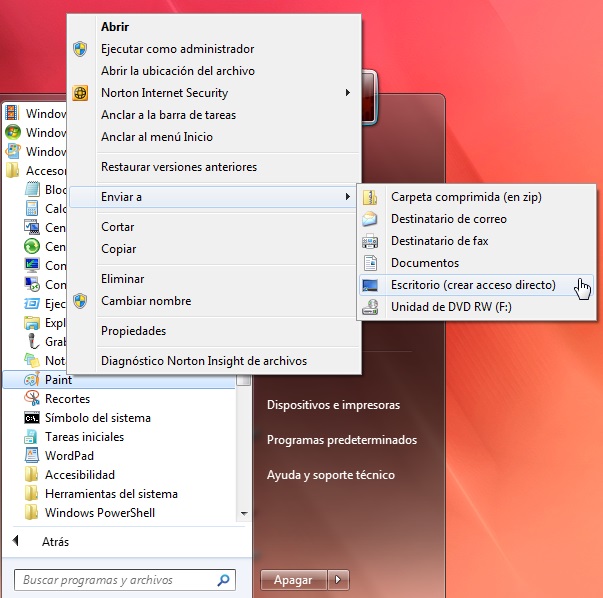The height and width of the screenshot is (598, 603).
Task: Select Ejecutar como administrador
Action: [214, 49]
